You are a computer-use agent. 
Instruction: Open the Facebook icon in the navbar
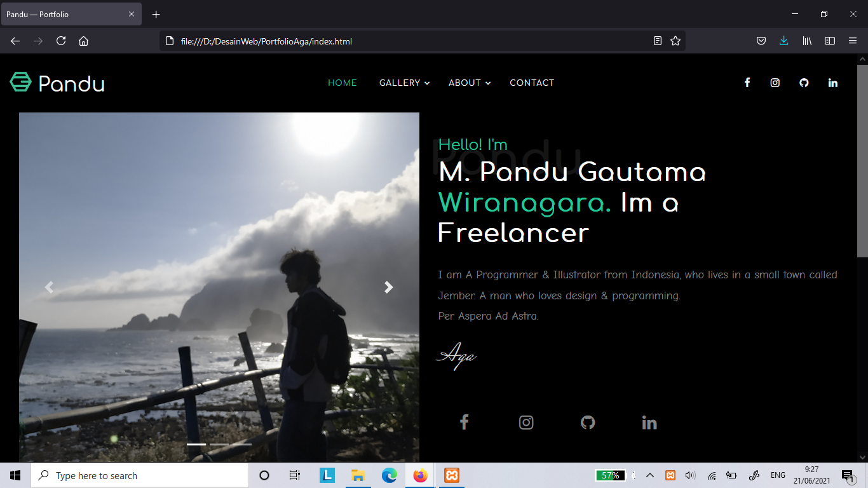(747, 83)
